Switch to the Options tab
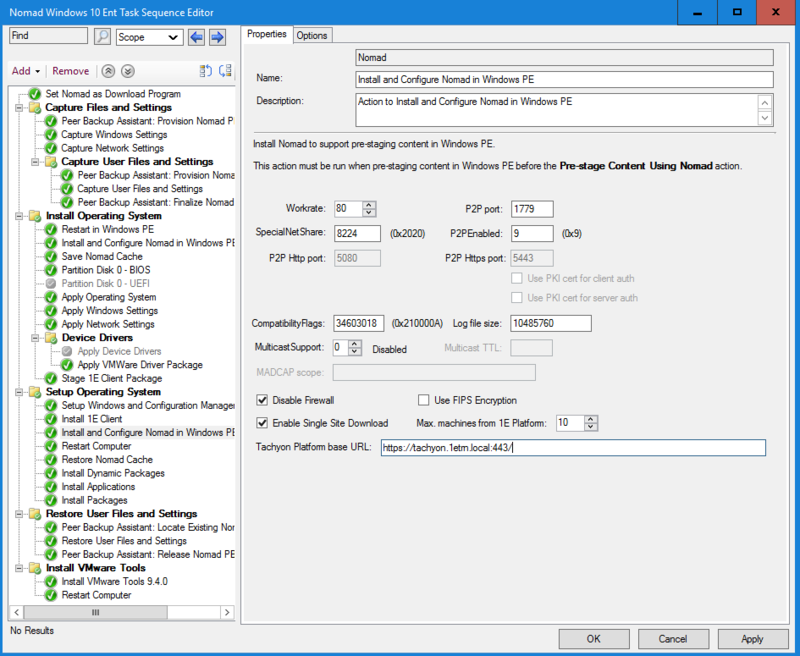Screen dimensions: 800x656 (x=312, y=35)
